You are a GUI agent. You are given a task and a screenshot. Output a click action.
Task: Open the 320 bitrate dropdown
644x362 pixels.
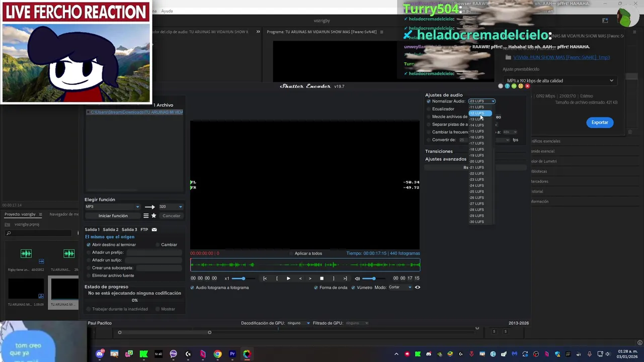click(x=171, y=207)
